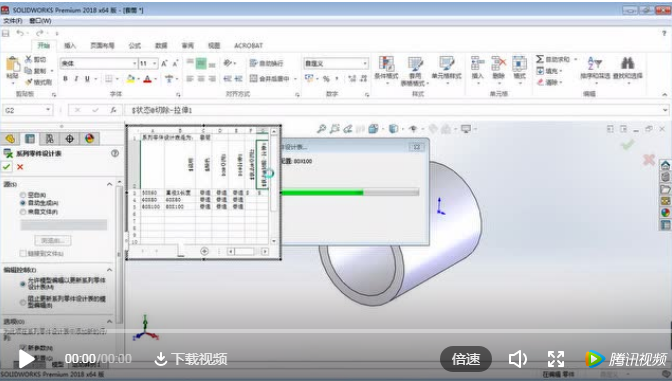Open the font name dropdown
The height and width of the screenshot is (381, 672).
click(135, 63)
